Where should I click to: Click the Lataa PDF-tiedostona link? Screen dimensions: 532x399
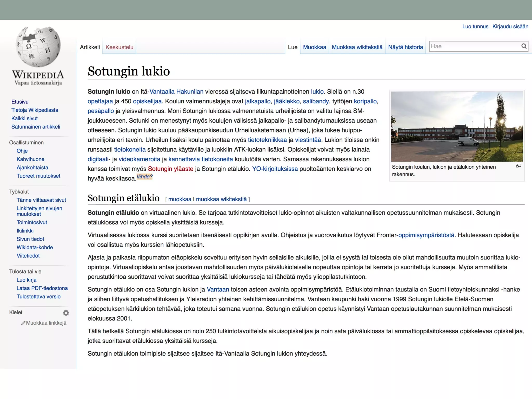[x=42, y=288]
